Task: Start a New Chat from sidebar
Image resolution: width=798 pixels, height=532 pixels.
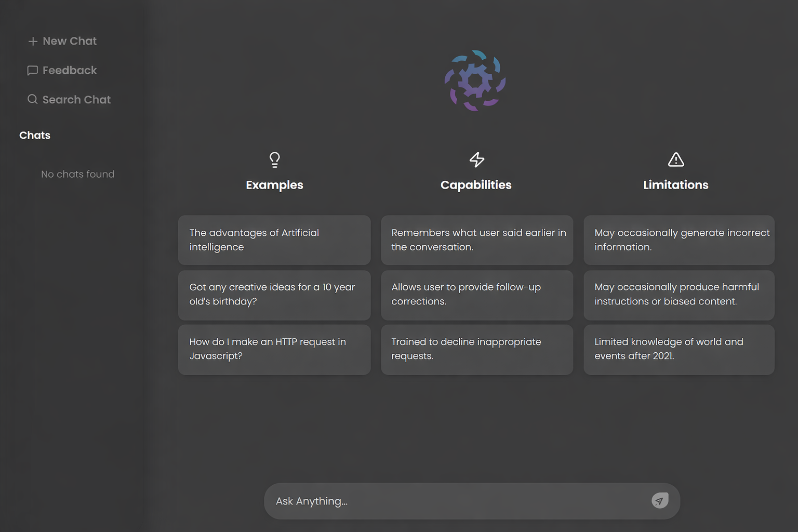Action: [70, 41]
